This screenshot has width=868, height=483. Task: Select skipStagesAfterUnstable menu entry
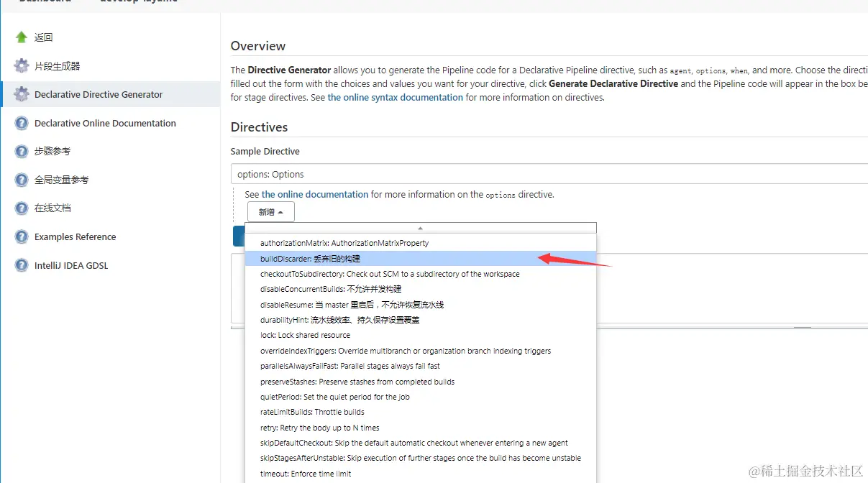pos(421,458)
